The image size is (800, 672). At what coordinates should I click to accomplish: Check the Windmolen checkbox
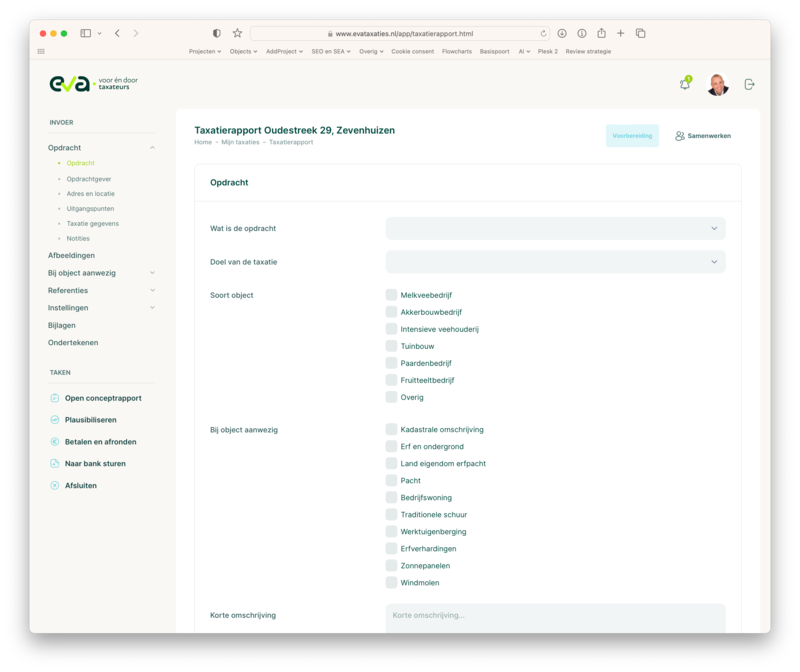[x=391, y=582]
